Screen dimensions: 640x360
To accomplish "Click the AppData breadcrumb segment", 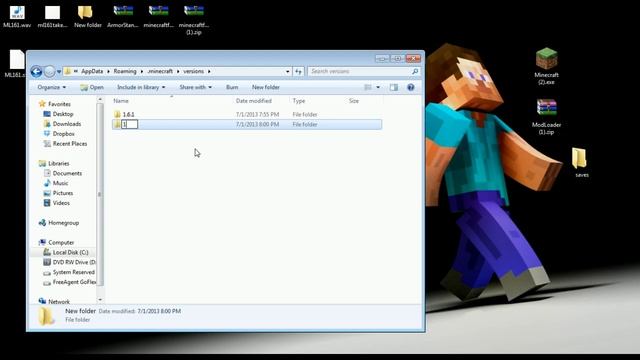I will click(x=92, y=71).
